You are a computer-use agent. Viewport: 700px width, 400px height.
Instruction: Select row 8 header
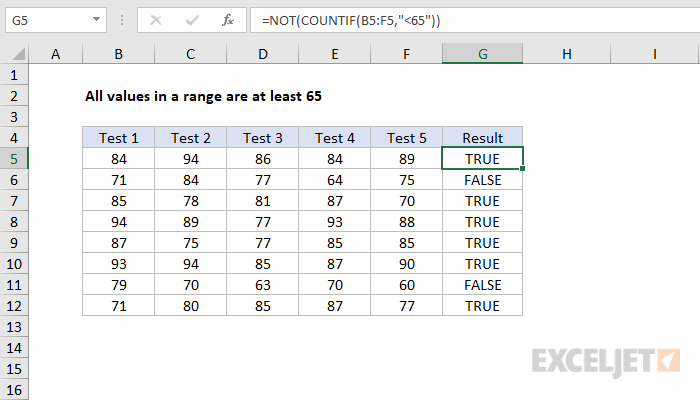14,222
